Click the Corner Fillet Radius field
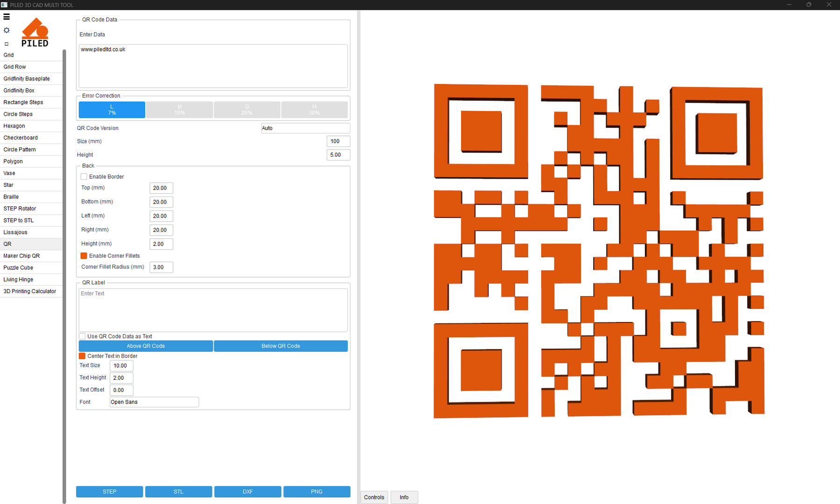The height and width of the screenshot is (504, 840). (x=161, y=267)
